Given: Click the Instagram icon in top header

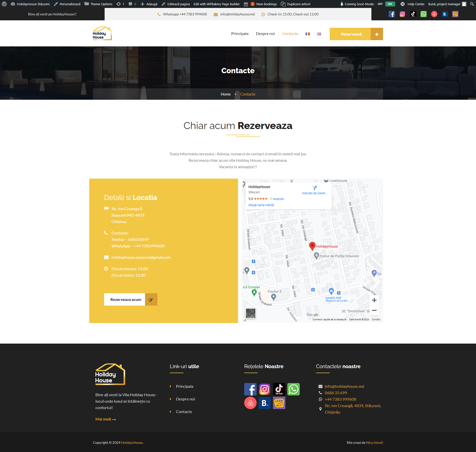Looking at the screenshot, I should click(x=402, y=14).
